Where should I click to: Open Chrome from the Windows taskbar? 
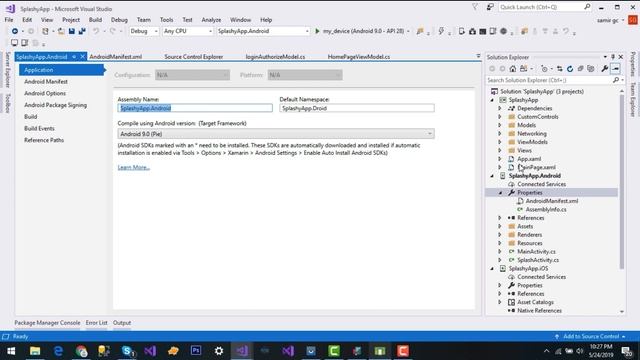coord(81,351)
